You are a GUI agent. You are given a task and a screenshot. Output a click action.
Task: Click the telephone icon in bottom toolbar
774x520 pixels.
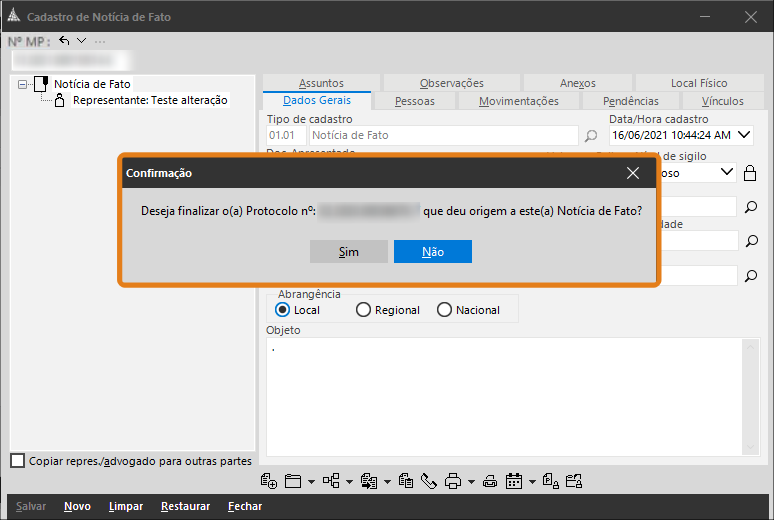[429, 481]
